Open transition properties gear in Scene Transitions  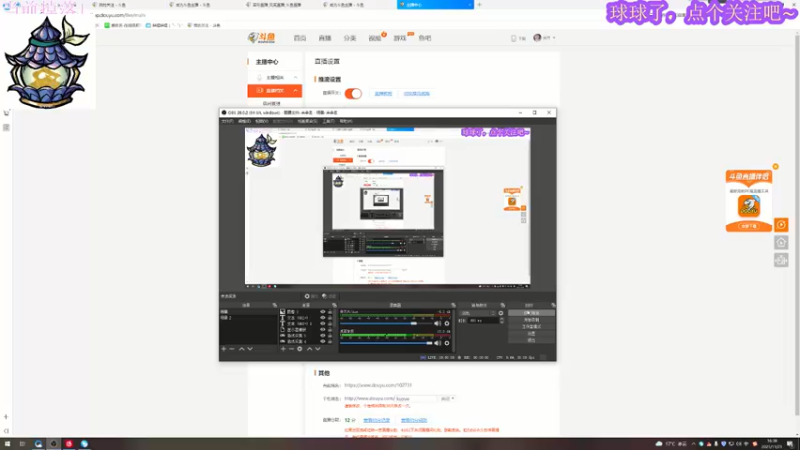click(x=501, y=313)
